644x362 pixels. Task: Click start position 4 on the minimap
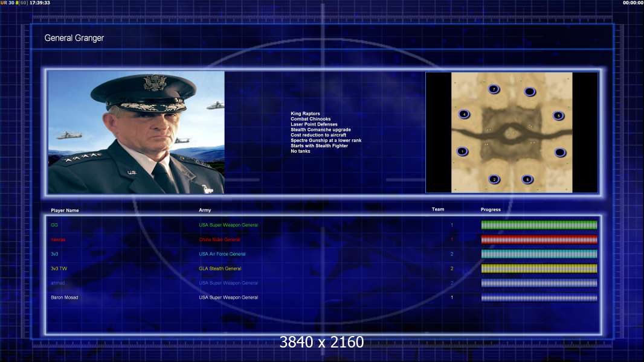pos(464,114)
